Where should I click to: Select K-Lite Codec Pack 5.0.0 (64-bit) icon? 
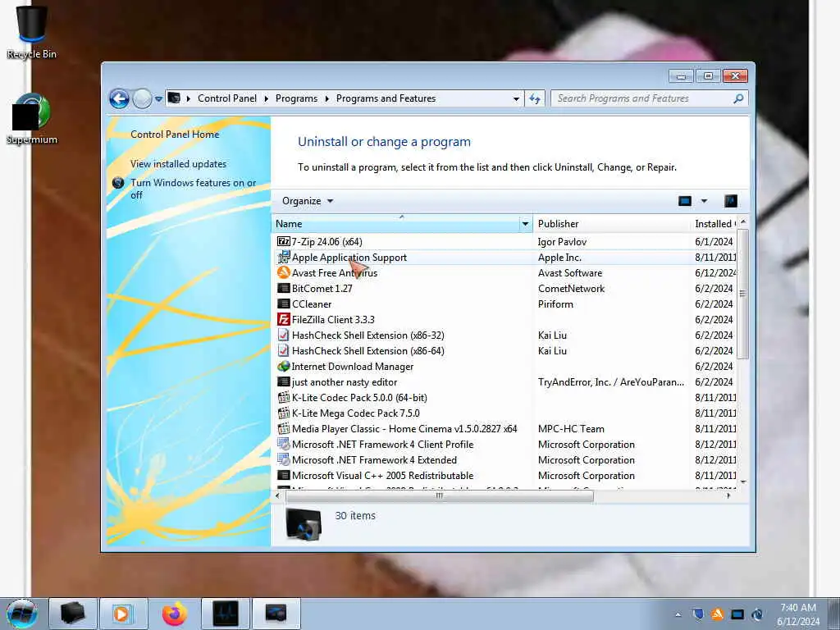[283, 398]
